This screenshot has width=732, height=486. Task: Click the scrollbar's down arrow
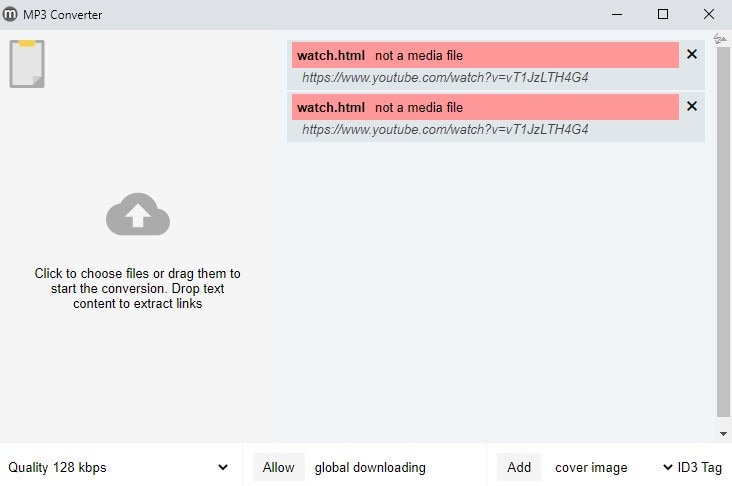pos(723,434)
